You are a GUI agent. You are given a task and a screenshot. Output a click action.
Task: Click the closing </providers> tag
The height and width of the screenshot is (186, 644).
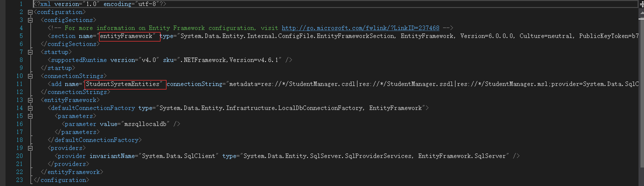[69, 164]
